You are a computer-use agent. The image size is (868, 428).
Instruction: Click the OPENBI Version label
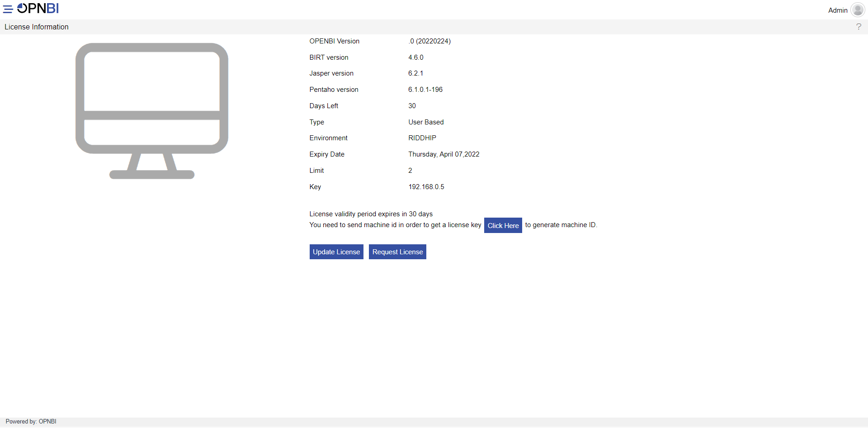[x=335, y=41]
